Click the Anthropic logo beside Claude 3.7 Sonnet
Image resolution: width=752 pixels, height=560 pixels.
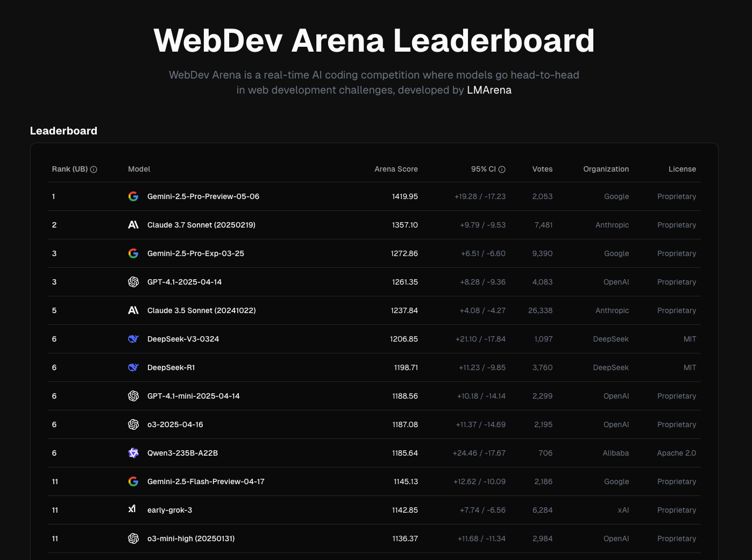133,225
